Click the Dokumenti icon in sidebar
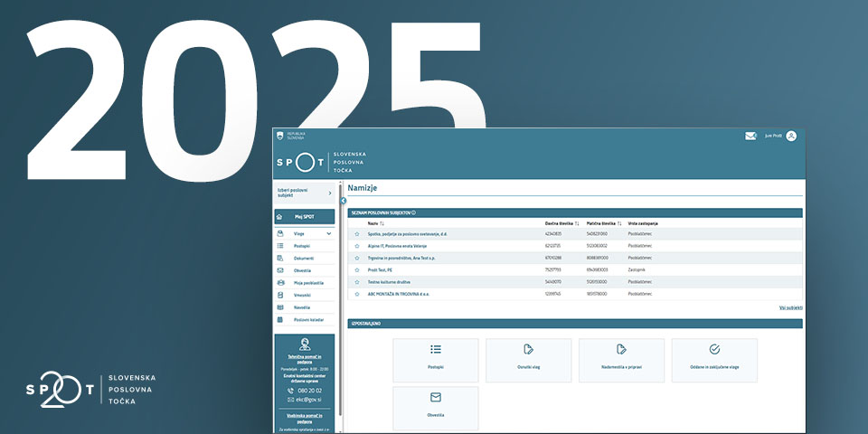The height and width of the screenshot is (434, 868). [x=280, y=258]
